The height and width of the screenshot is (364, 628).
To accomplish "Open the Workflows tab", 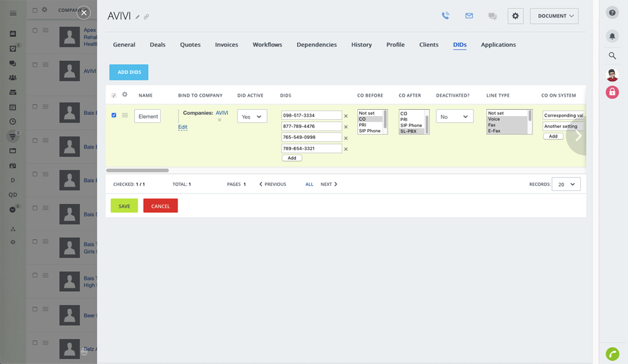I will point(268,45).
